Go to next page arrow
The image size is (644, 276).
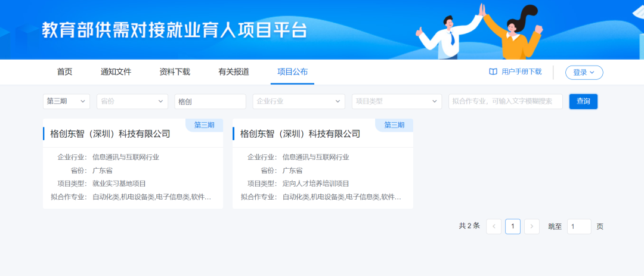[x=532, y=227]
